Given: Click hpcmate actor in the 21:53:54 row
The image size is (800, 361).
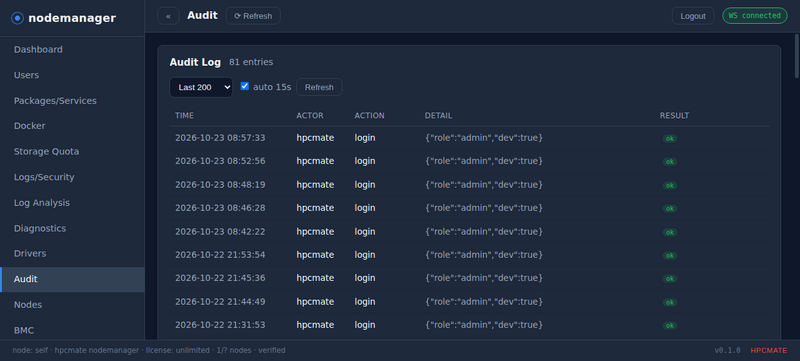Looking at the screenshot, I should 315,254.
